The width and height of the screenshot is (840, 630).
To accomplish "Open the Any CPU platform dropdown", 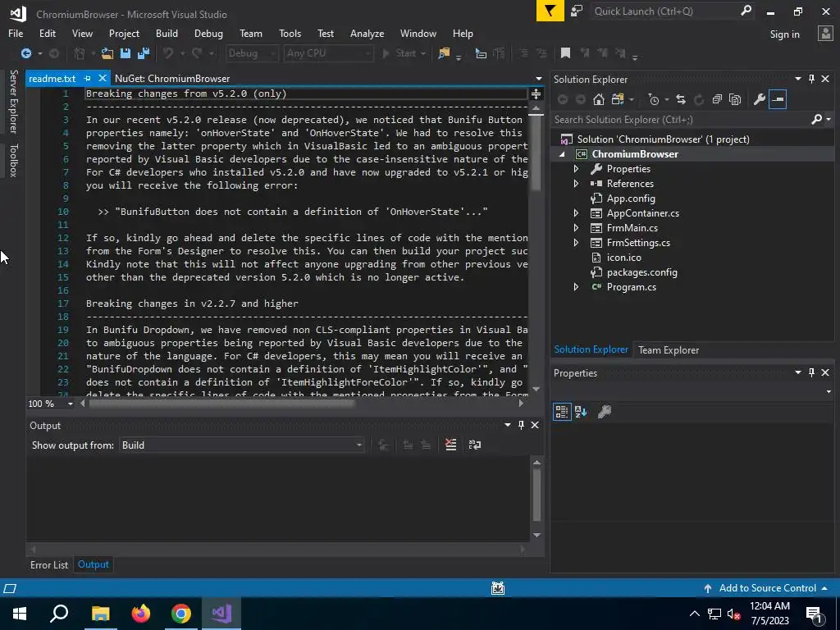I will (x=328, y=53).
